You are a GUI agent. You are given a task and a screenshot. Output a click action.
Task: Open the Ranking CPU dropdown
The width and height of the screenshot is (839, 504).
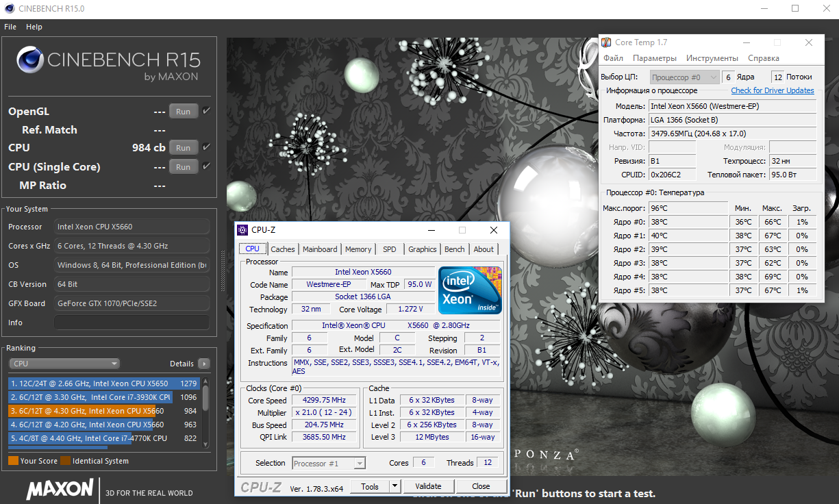[64, 364]
